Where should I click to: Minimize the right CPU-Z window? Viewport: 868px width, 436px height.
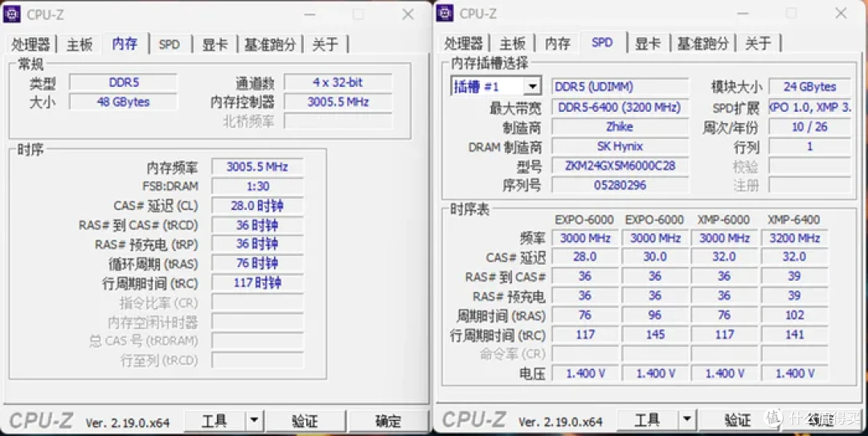pos(743,14)
